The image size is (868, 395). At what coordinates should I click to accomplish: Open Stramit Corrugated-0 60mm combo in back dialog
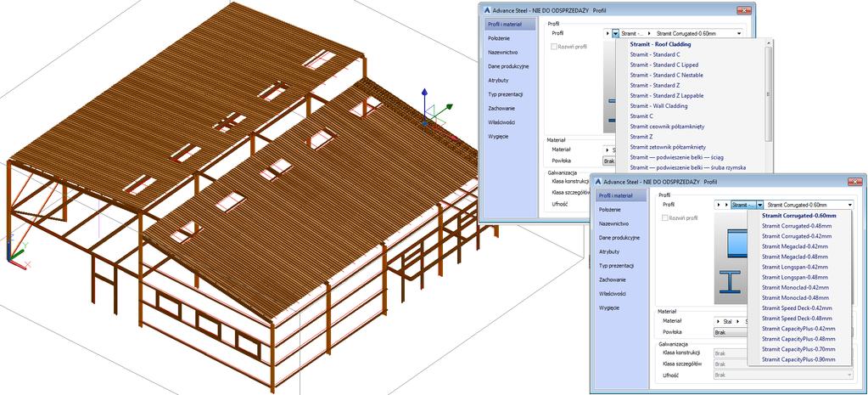click(x=698, y=33)
